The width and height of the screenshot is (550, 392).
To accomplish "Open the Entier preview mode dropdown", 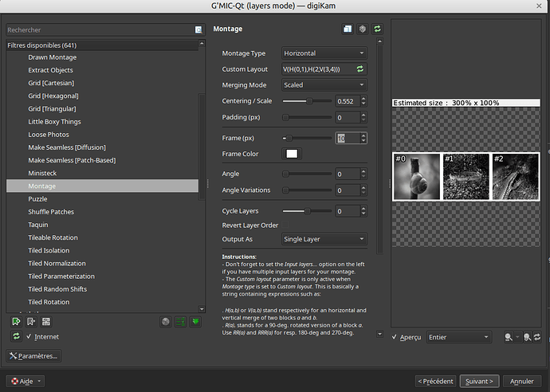I will tap(459, 337).
